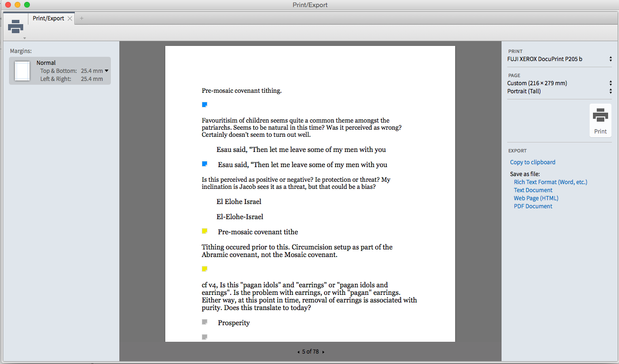Open a new tab with the plus button
This screenshot has height=364, width=619.
pos(81,18)
